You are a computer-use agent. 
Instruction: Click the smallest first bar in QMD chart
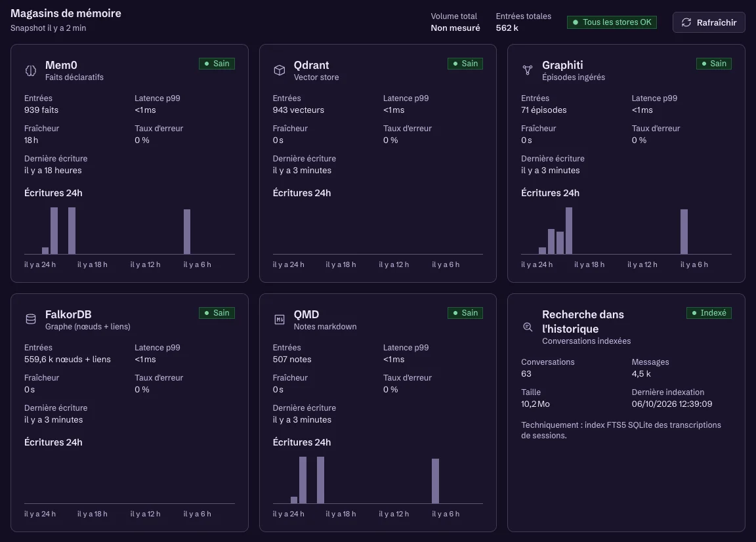tap(294, 500)
